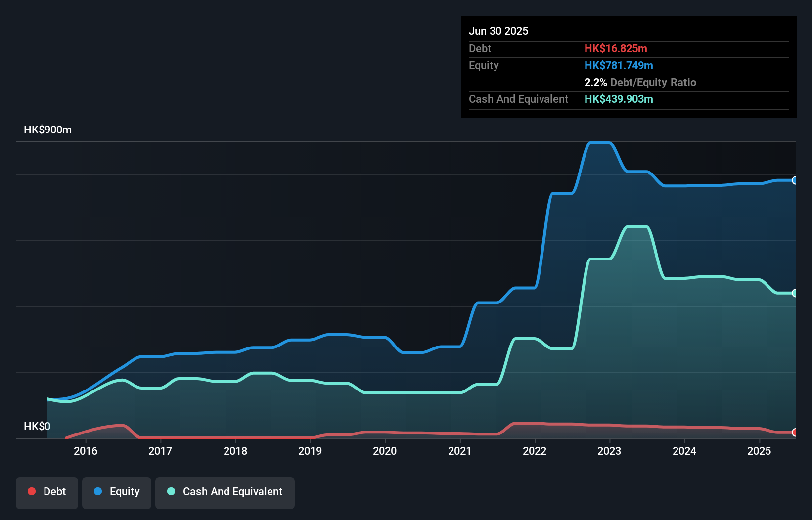Click the HK$16.825m Debt value
The height and width of the screenshot is (520, 812).
click(x=616, y=49)
